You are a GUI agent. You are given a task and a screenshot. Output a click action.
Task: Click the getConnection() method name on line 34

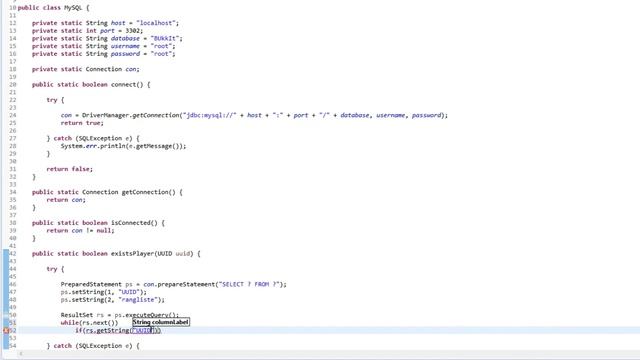coord(149,192)
